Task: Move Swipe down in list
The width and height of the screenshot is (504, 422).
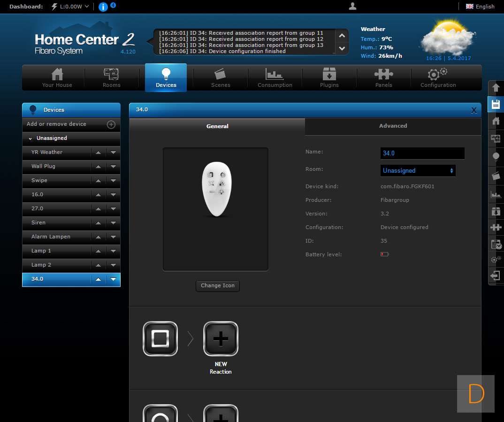Action: [113, 181]
